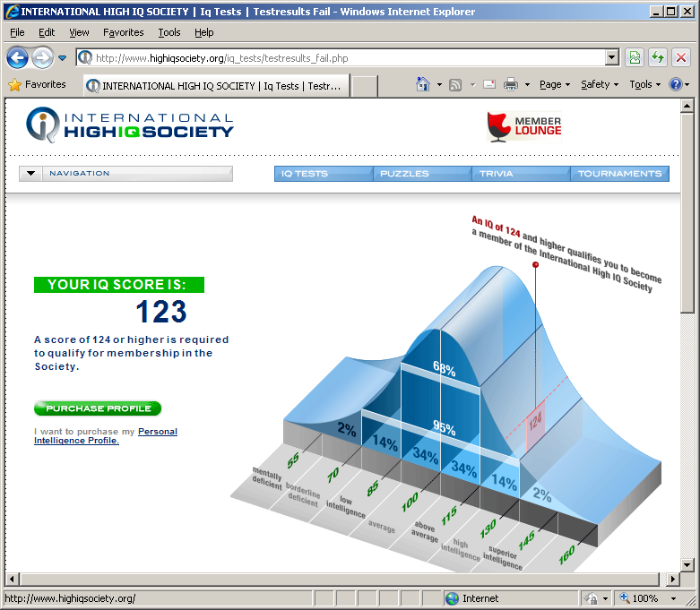Click the Compatibility View broken page icon
Screen dimensions: 700x610
click(635, 57)
